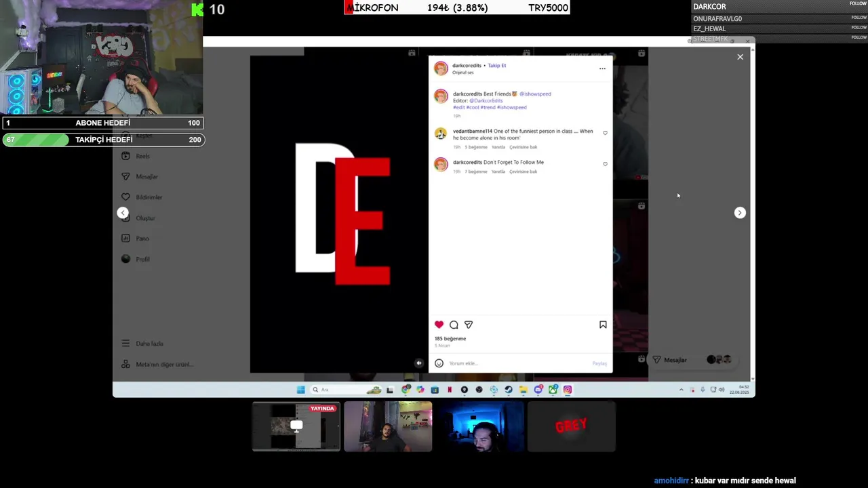868x488 pixels.
Task: Show hidden system tray icons chevron
Action: 681,390
